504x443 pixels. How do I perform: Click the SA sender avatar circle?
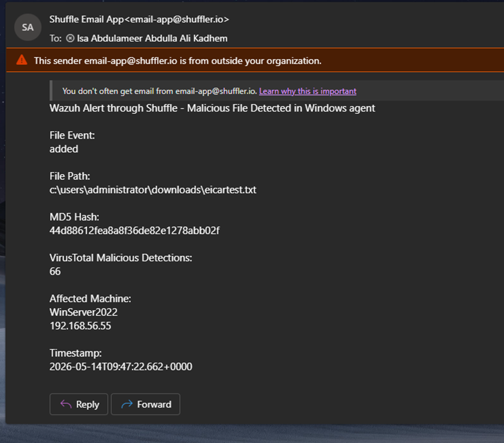click(x=27, y=27)
